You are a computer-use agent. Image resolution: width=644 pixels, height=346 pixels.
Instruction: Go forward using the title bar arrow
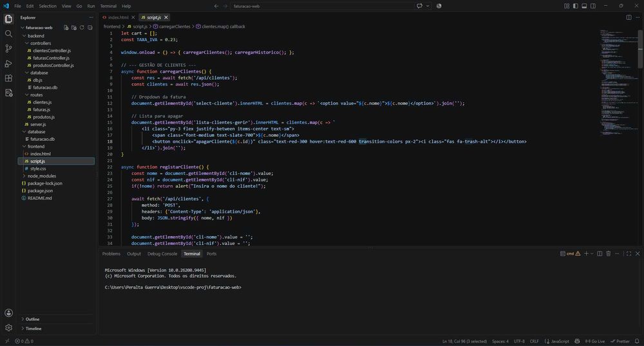point(225,6)
